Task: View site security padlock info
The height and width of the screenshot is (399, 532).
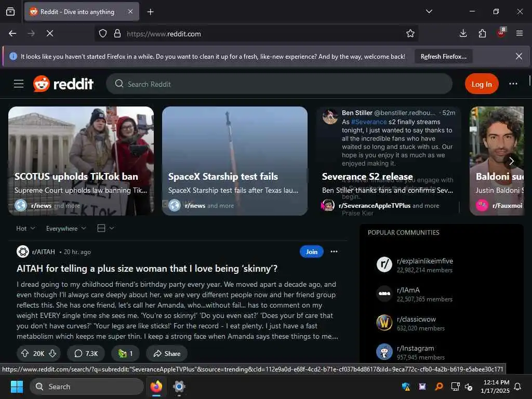Action: click(x=117, y=34)
